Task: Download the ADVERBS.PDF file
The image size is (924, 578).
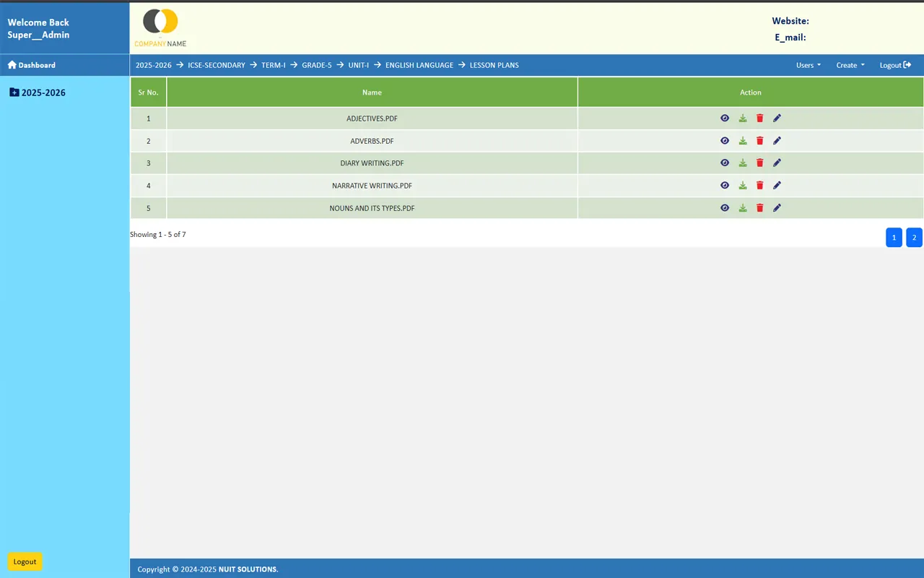Action: (743, 141)
